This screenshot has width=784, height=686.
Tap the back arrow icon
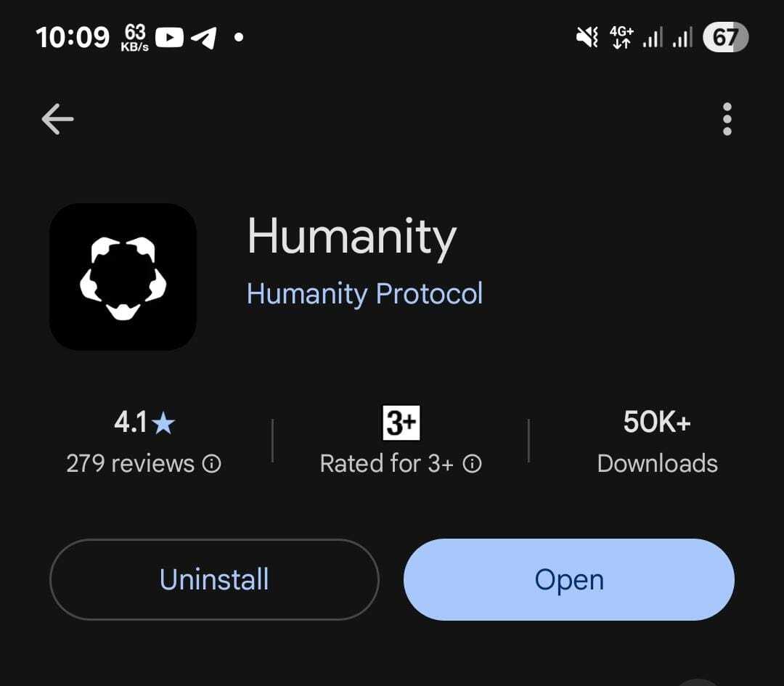click(57, 119)
